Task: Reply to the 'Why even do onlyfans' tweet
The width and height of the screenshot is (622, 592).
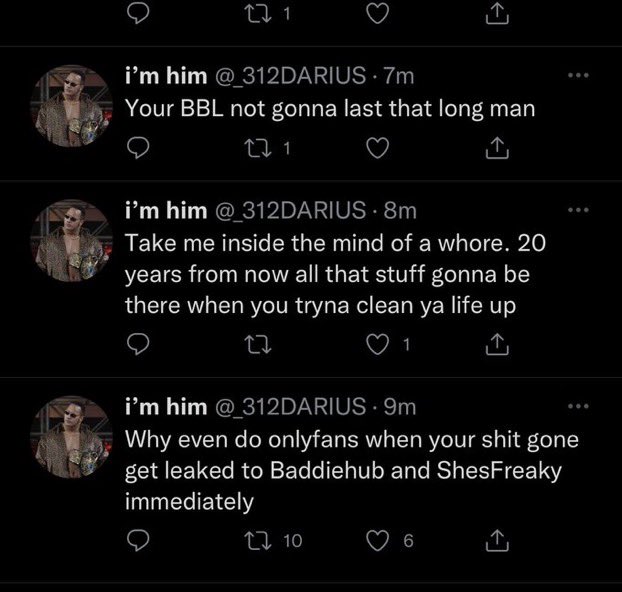Action: tap(138, 540)
